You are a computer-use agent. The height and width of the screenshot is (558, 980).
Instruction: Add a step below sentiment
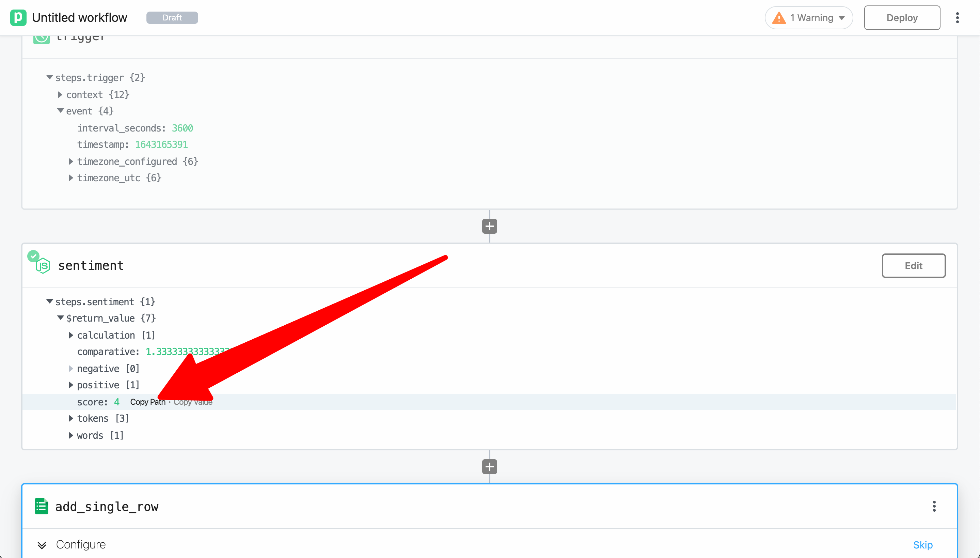(489, 467)
